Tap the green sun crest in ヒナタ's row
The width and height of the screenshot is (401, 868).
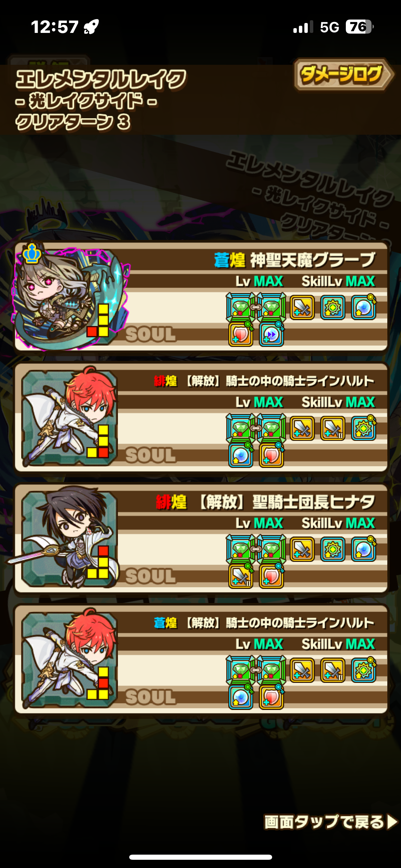pos(333,549)
